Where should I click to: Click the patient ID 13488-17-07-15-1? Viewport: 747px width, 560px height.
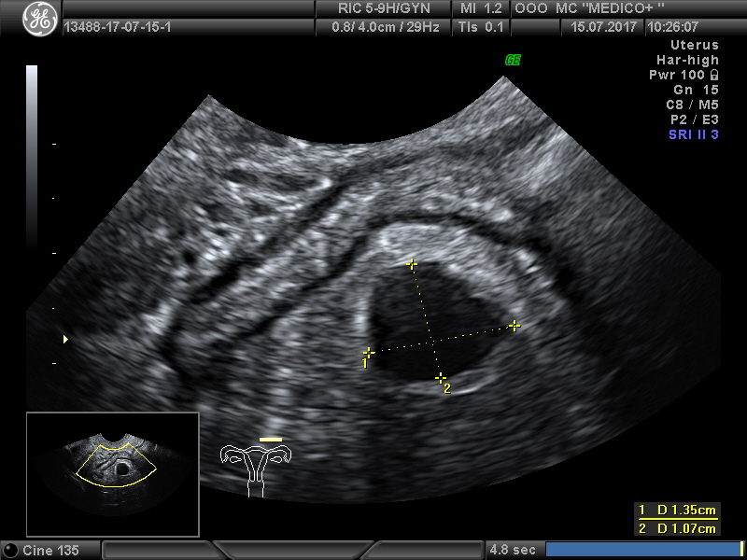(x=118, y=27)
